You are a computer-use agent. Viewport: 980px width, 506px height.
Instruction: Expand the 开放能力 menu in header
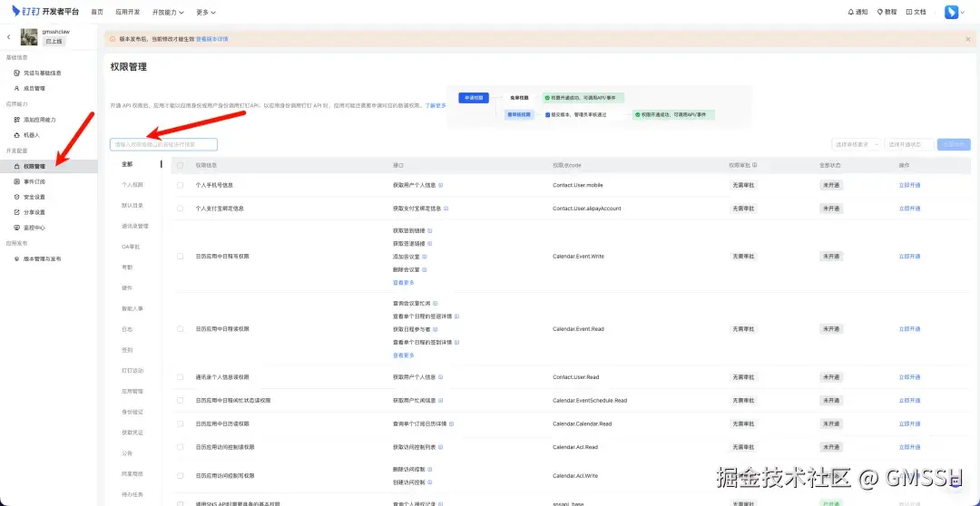pos(168,12)
